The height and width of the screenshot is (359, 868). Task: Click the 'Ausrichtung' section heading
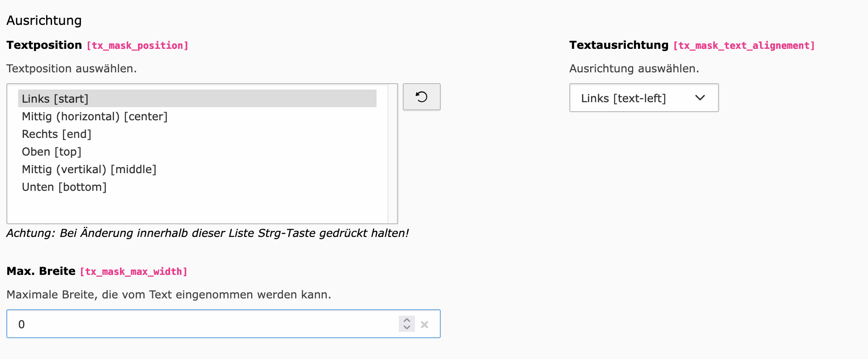pos(44,20)
